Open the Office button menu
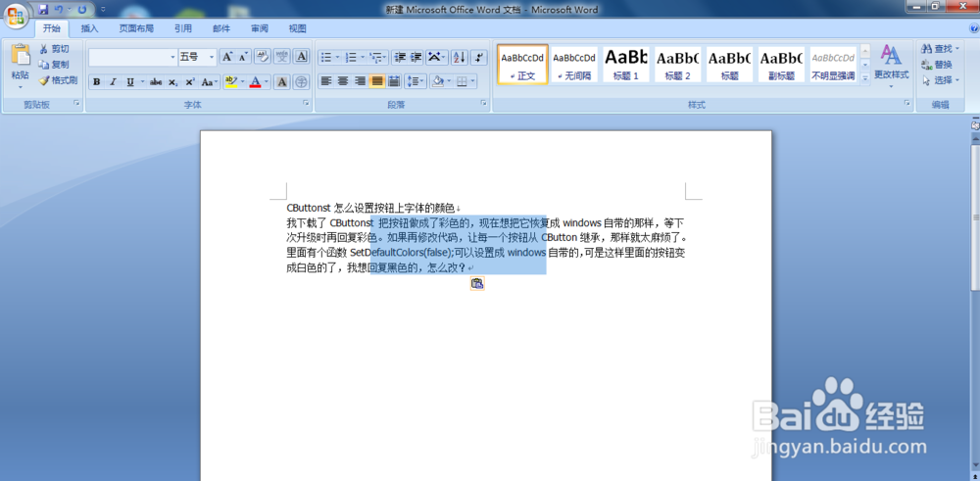Screen dimensions: 980x481 point(18,15)
